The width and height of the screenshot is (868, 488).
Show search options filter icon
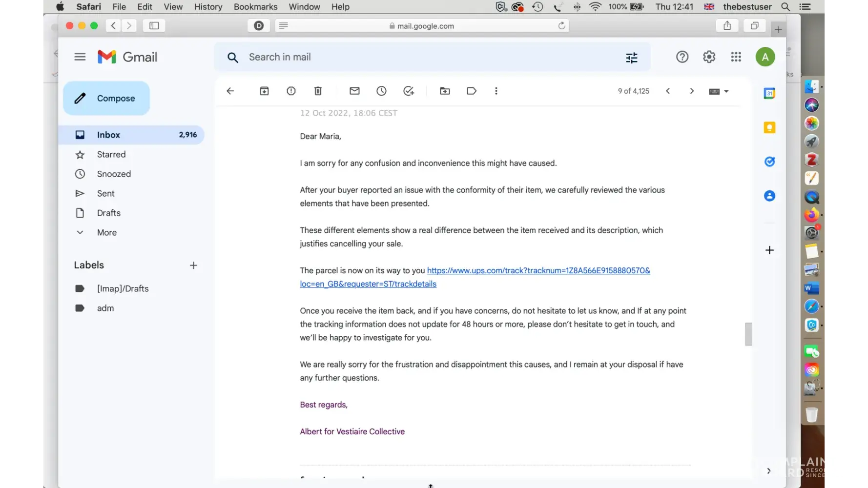(632, 58)
